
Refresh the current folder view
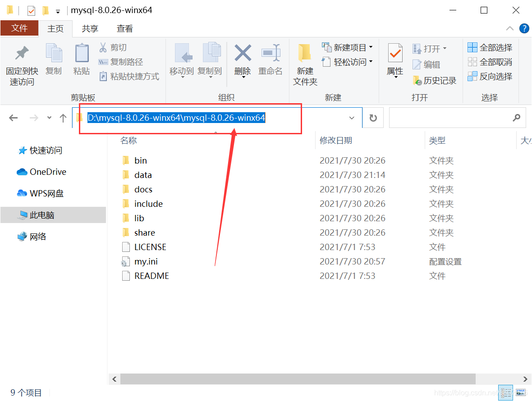pyautogui.click(x=373, y=118)
